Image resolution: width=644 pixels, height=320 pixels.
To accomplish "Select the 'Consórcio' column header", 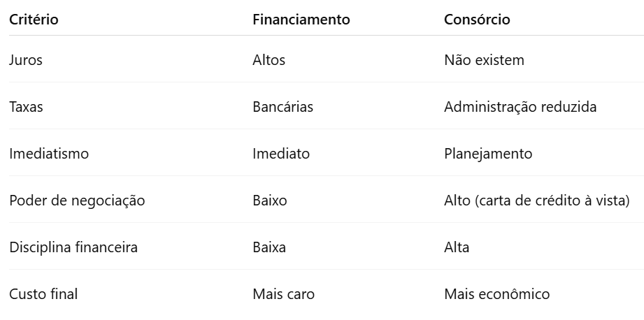I will pos(477,20).
